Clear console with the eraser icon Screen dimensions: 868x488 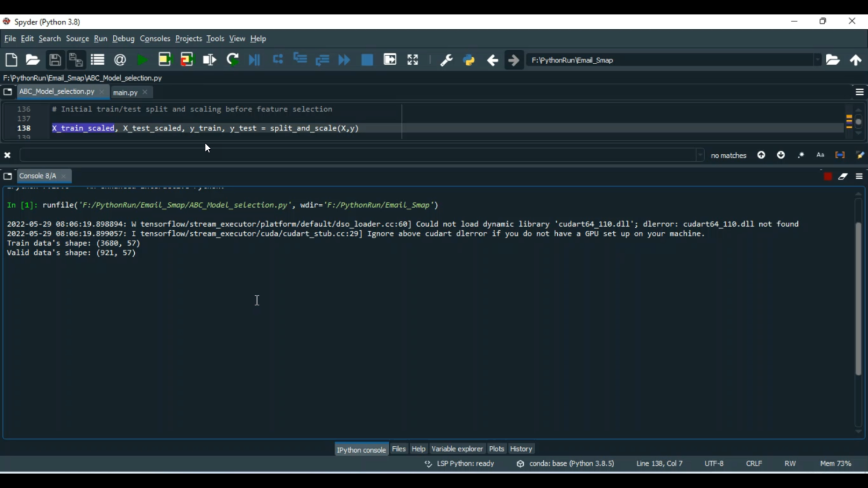tap(843, 176)
